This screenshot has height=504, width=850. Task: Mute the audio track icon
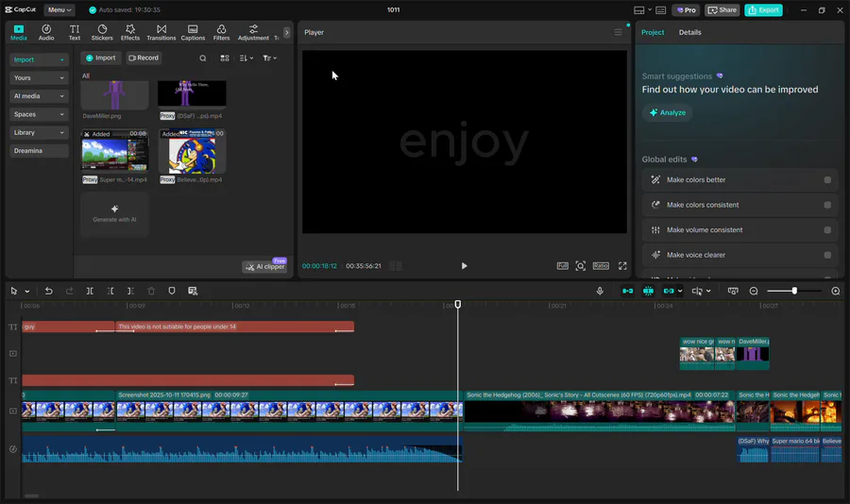coord(13,448)
